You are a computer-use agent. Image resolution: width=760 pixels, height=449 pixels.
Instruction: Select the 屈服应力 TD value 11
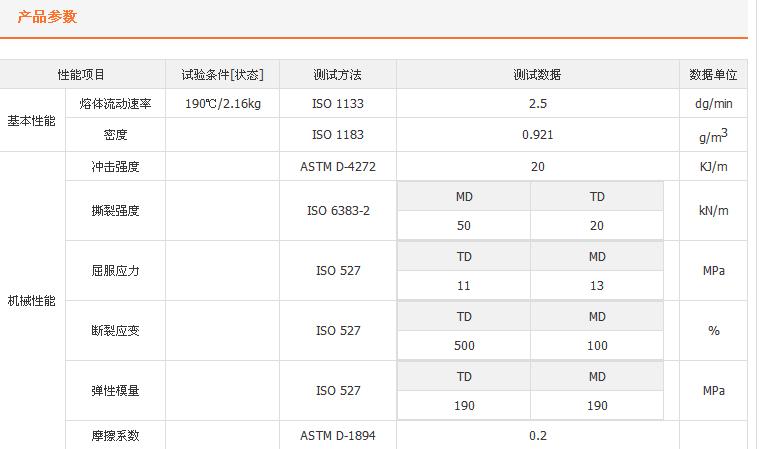463,286
